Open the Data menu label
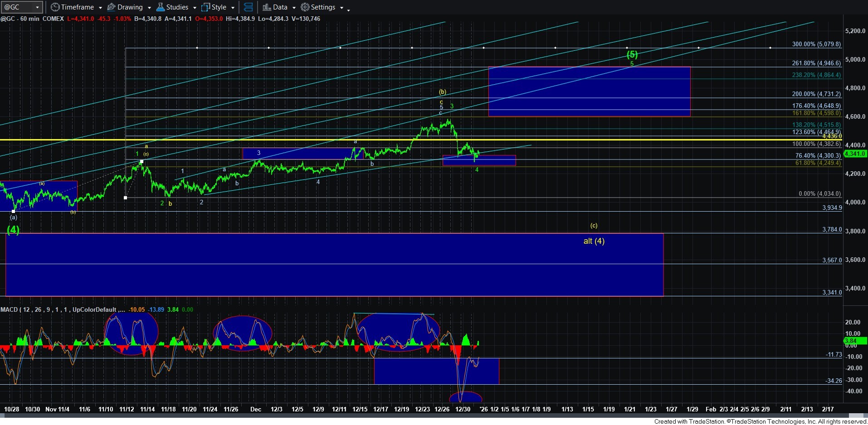The image size is (868, 425). pos(280,7)
